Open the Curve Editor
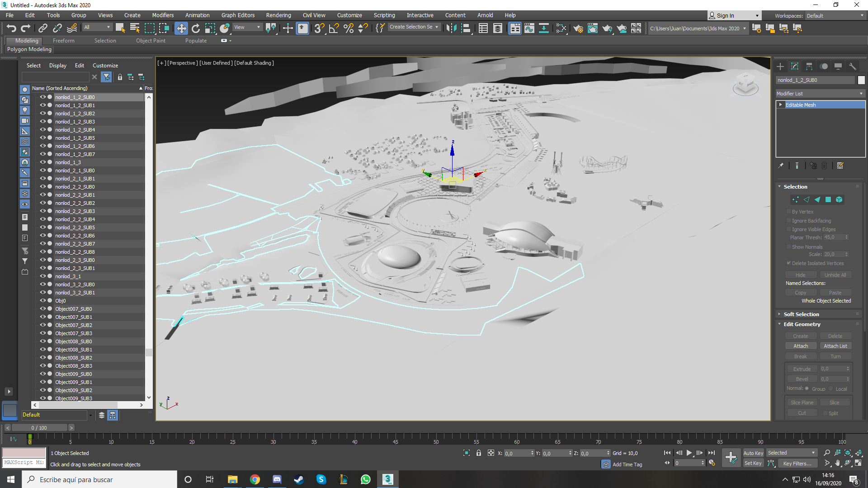This screenshot has height=488, width=868. point(529,28)
